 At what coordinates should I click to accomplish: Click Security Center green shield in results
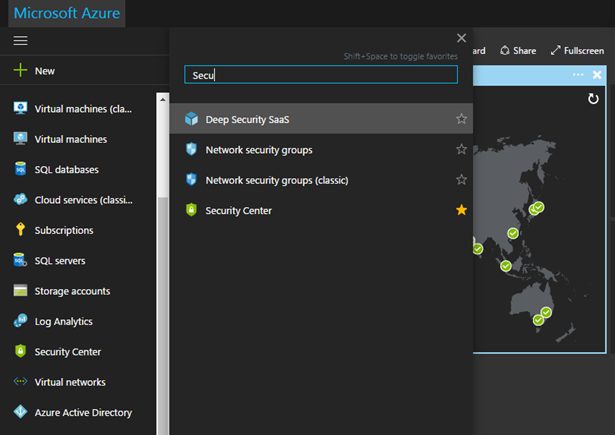[191, 210]
